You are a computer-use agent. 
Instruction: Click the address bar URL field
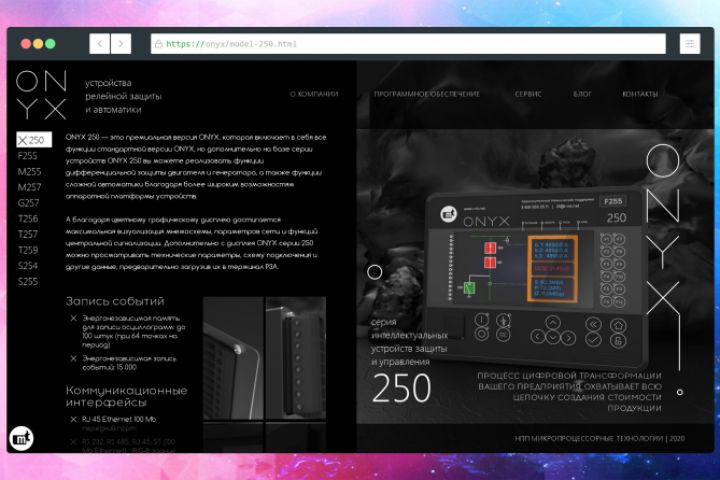(x=408, y=44)
